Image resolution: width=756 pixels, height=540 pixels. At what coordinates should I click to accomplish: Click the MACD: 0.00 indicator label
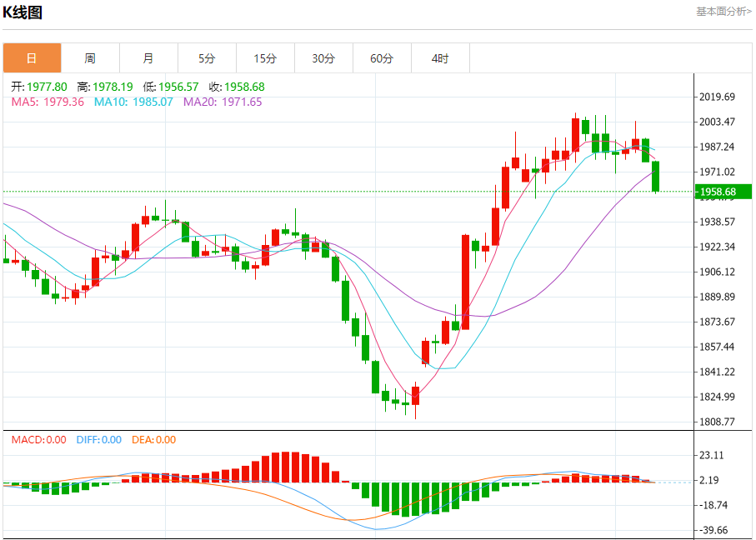tap(38, 440)
